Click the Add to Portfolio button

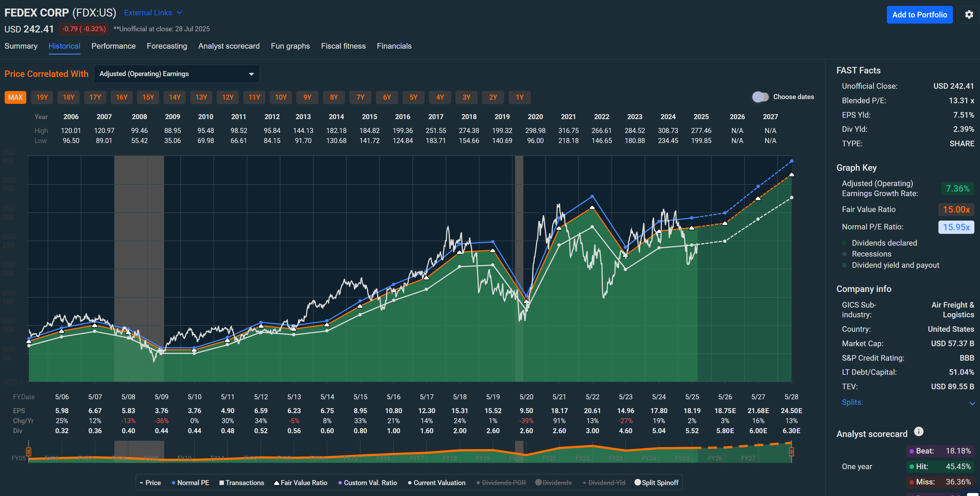(920, 14)
